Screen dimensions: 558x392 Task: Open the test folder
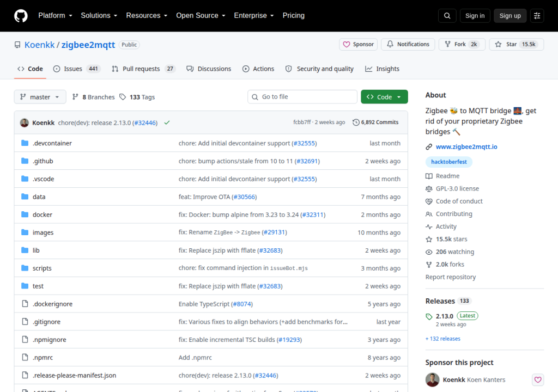point(38,286)
